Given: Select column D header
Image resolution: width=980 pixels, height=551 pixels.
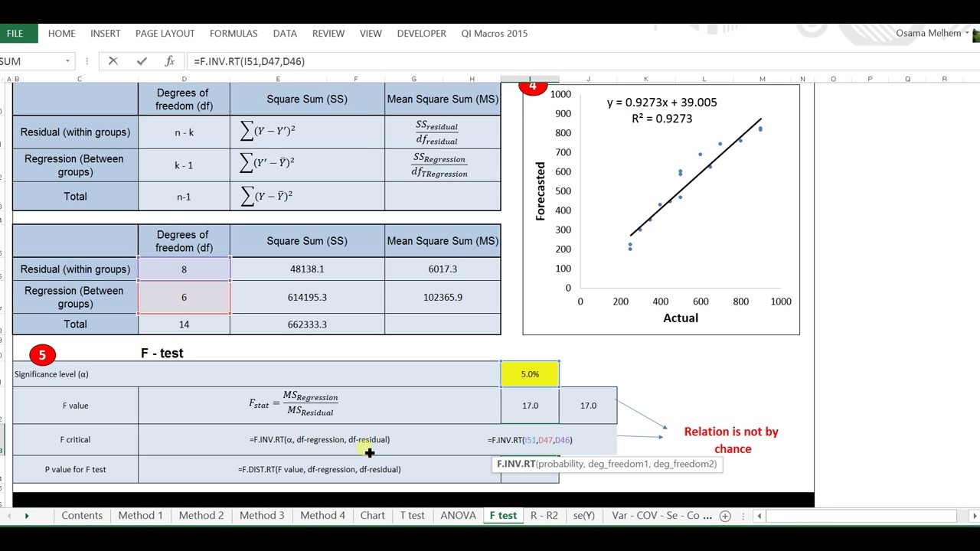Looking at the screenshot, I should [x=184, y=79].
